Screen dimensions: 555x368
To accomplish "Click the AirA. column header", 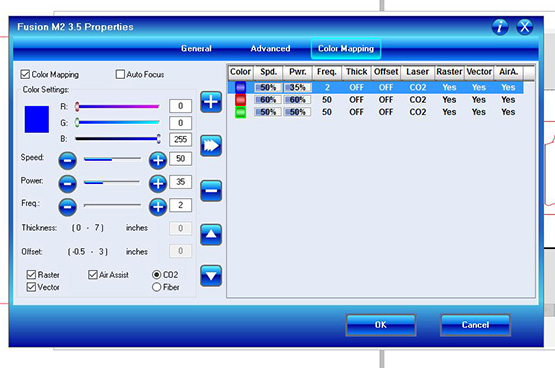I will [x=509, y=72].
